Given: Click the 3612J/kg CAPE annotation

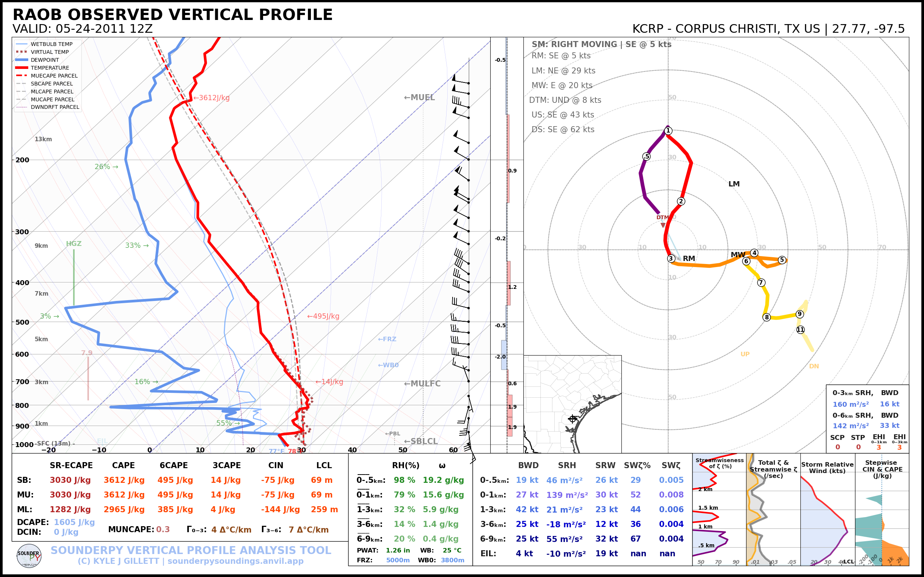Looking at the screenshot, I should coord(211,98).
